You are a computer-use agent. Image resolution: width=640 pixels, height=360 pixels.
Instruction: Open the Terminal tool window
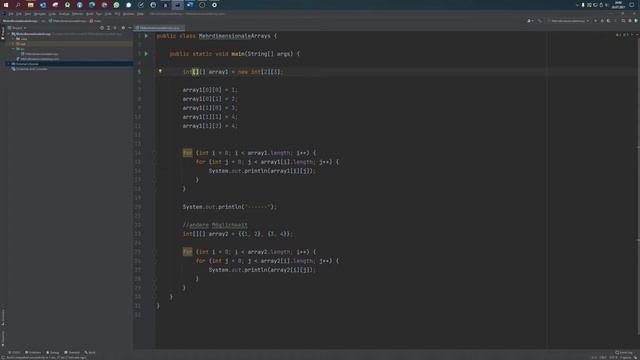click(72, 352)
